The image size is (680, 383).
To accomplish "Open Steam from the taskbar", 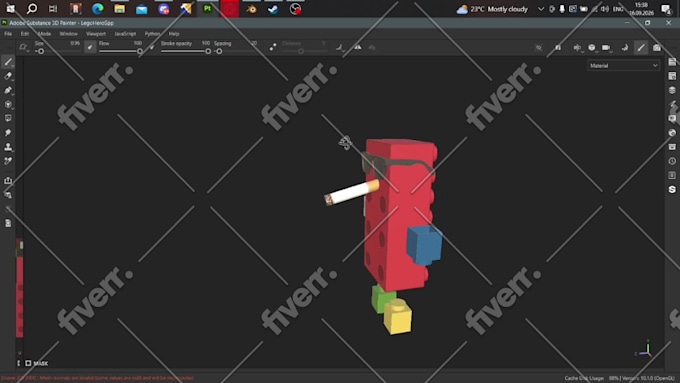I will tap(273, 9).
